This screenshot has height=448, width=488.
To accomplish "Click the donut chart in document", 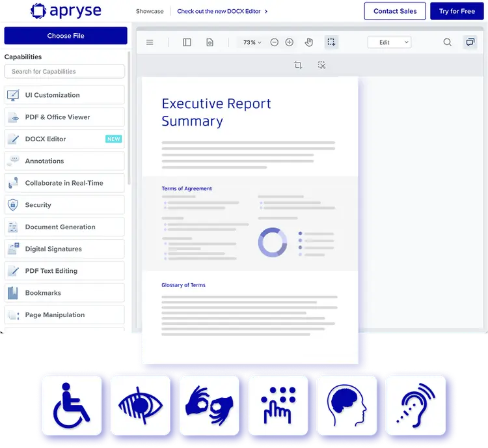I will pyautogui.click(x=273, y=242).
